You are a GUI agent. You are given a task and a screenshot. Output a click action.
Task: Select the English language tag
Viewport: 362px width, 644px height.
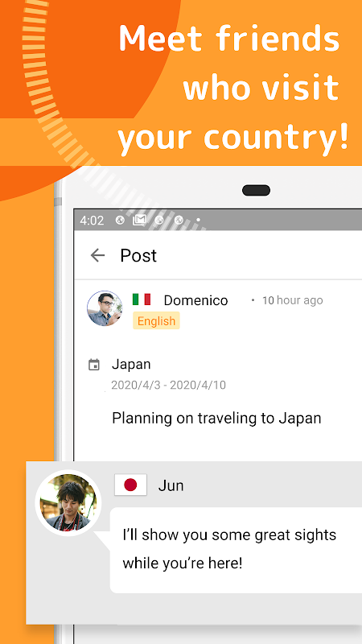click(156, 320)
